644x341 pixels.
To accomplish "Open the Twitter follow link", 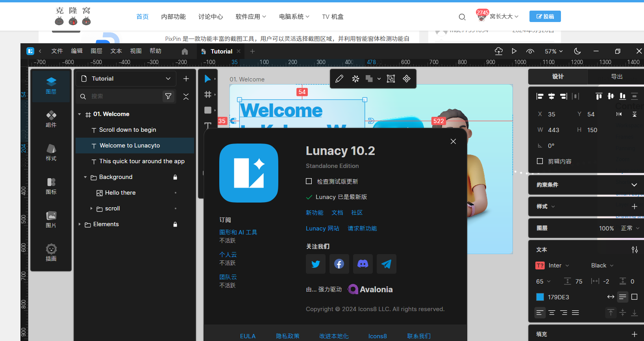I will (316, 264).
